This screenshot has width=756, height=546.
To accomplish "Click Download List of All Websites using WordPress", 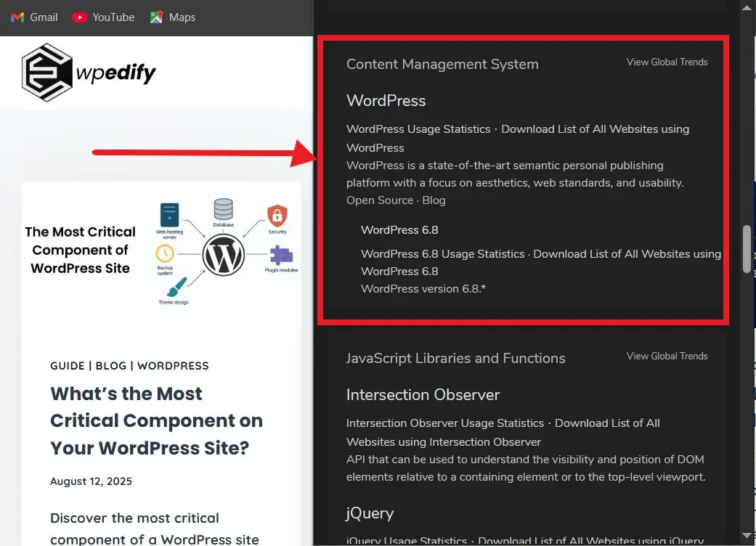I will pyautogui.click(x=518, y=138).
